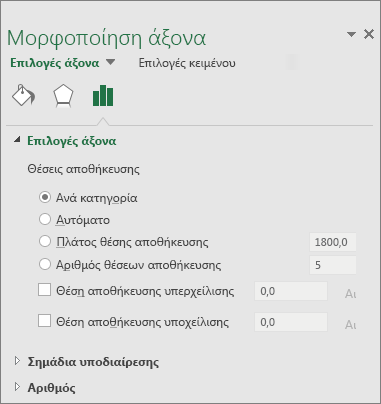Select the Αυτόματο radio button

(45, 219)
